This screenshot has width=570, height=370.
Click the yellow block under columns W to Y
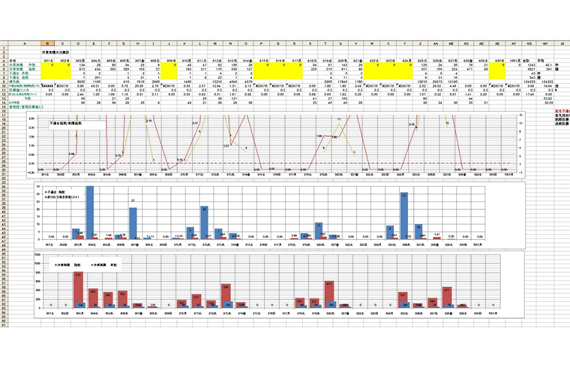(388, 71)
